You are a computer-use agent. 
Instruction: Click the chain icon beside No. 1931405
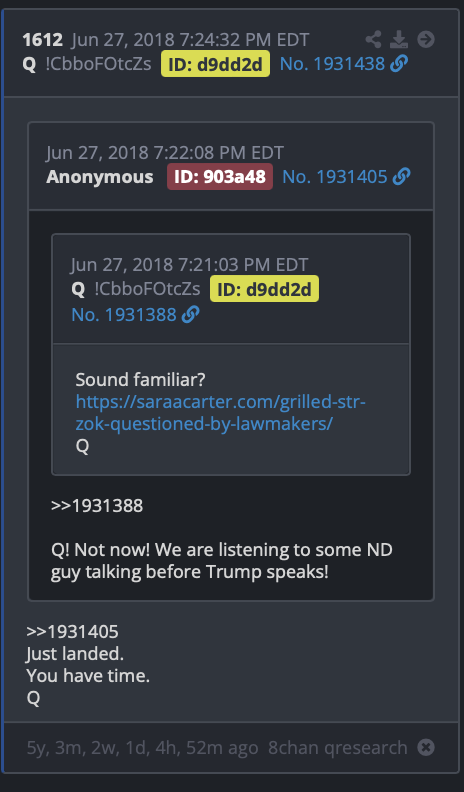click(x=401, y=176)
